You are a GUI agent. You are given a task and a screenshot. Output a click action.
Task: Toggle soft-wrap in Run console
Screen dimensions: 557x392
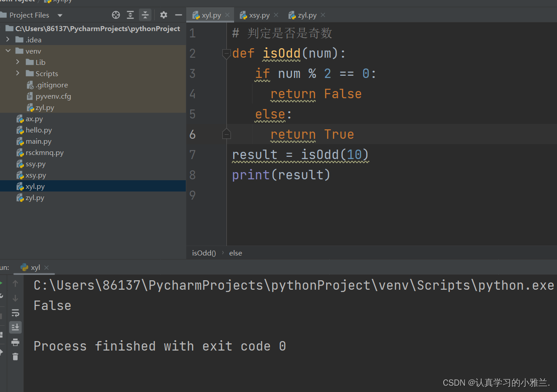[x=15, y=313]
